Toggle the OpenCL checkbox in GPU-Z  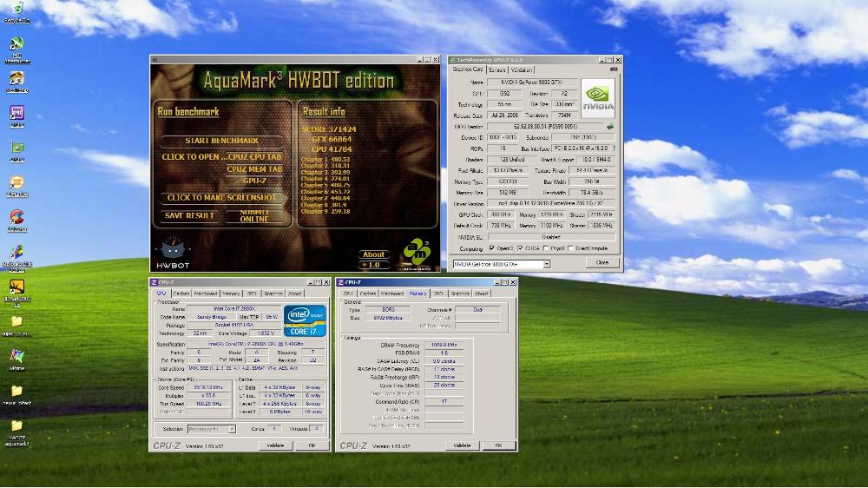click(x=491, y=248)
